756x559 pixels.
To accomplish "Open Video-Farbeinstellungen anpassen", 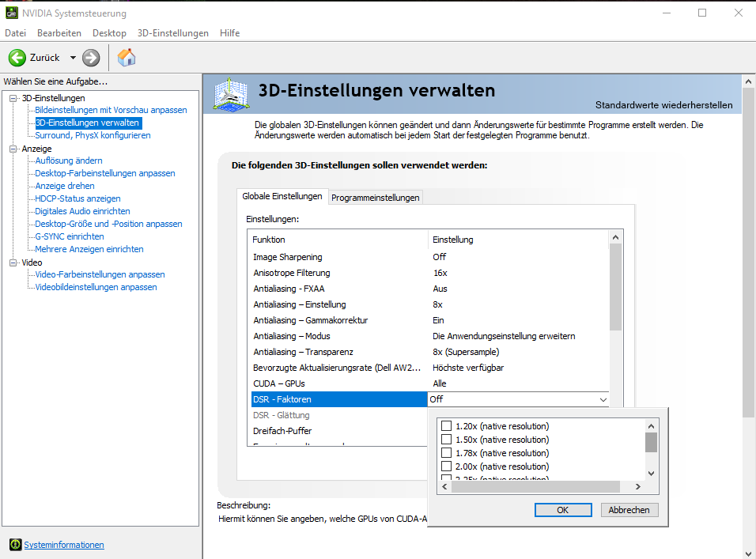I will click(x=100, y=274).
